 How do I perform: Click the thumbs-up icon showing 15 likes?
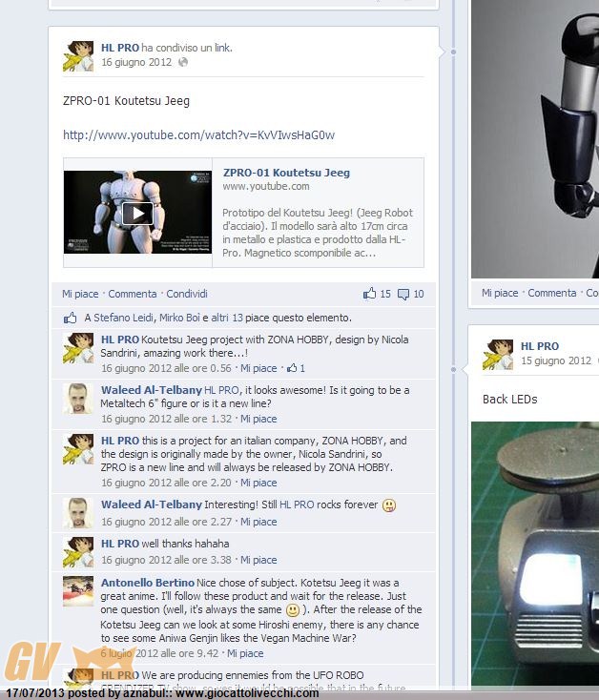click(369, 294)
